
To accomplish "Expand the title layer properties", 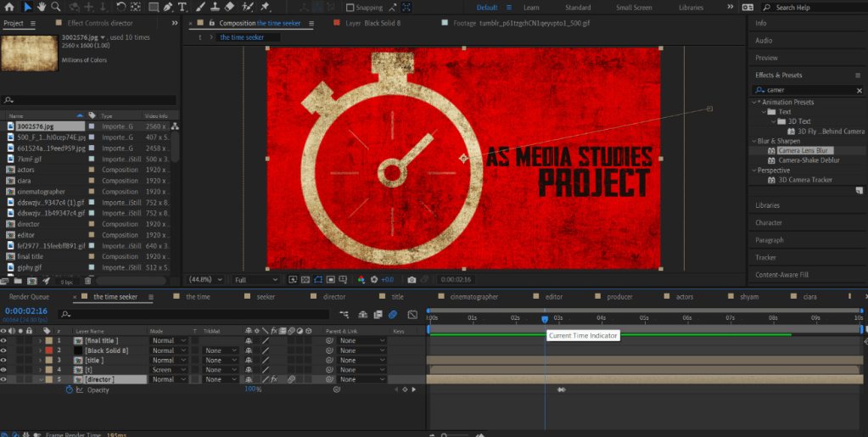I will point(40,360).
